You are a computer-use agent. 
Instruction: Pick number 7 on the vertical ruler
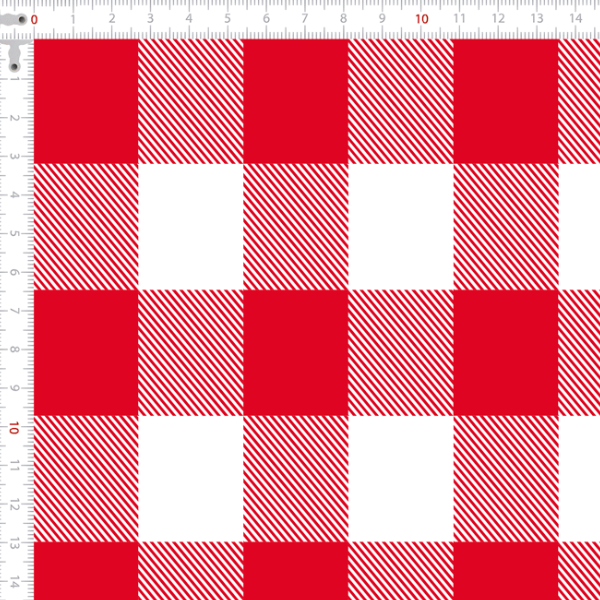[x=14, y=311]
